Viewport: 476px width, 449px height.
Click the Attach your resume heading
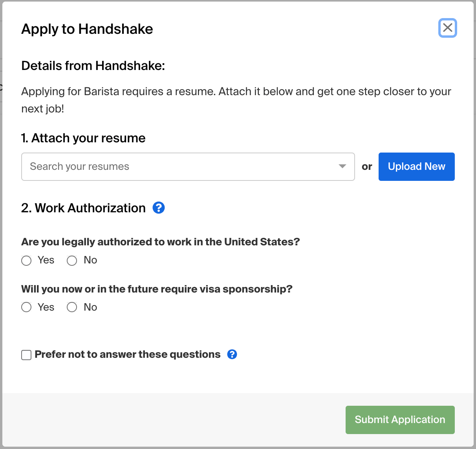tap(83, 138)
